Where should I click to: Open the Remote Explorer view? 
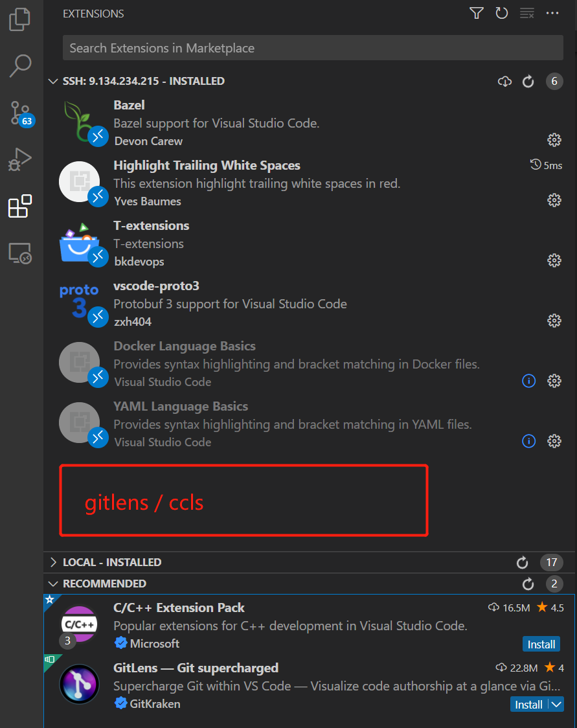[x=19, y=253]
